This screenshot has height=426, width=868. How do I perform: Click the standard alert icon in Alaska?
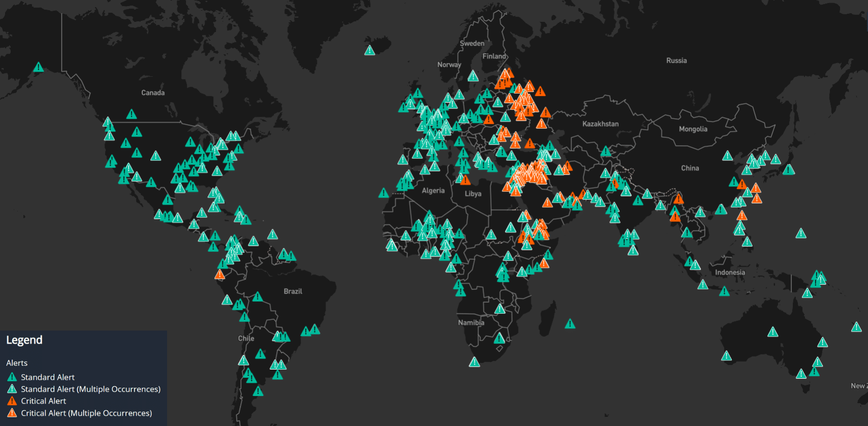click(39, 67)
